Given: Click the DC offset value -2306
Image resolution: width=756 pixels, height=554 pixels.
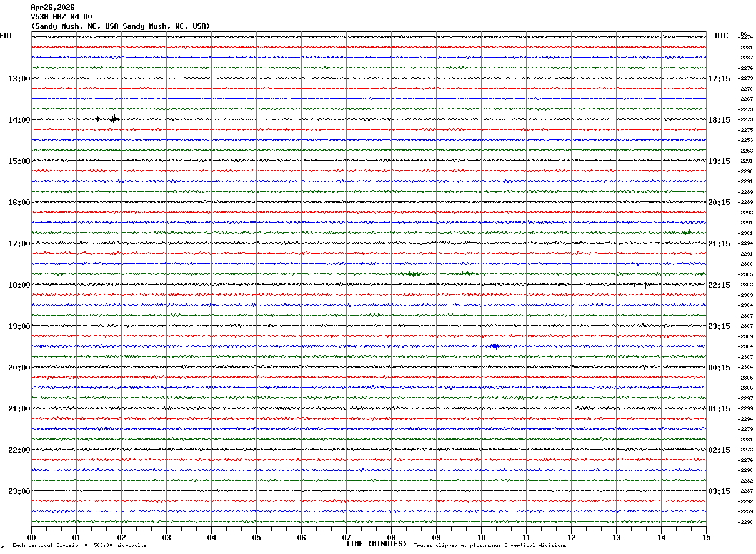Looking at the screenshot, I should click(x=746, y=388).
